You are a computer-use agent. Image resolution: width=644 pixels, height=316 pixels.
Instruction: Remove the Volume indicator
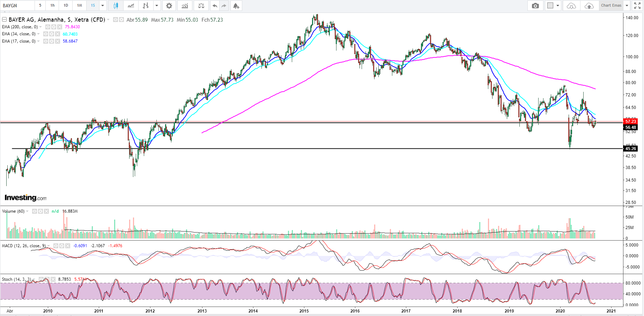[x=46, y=211]
